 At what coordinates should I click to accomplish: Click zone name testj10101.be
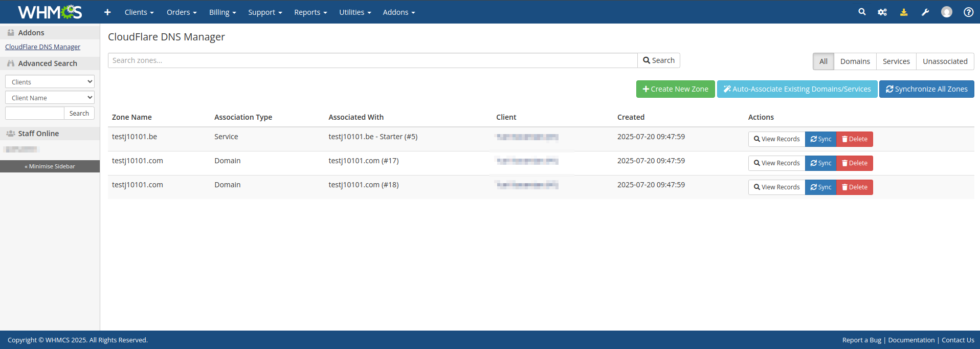tap(135, 137)
